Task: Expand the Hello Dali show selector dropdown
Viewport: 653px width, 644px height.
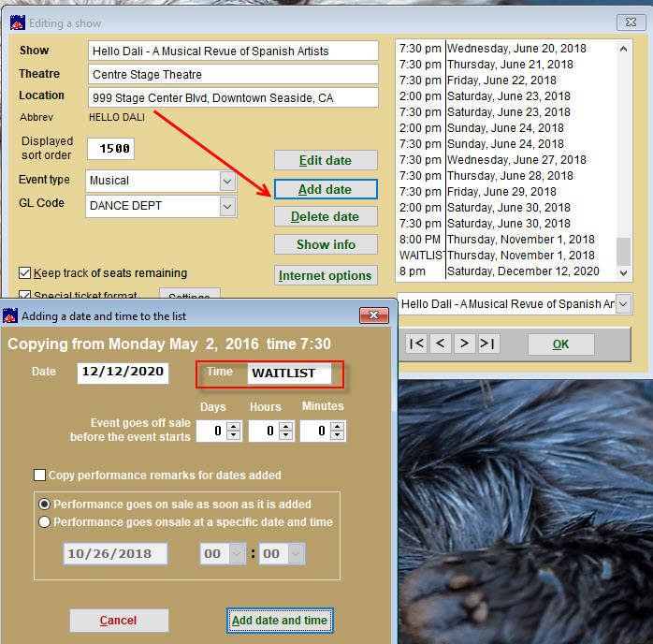Action: (623, 304)
